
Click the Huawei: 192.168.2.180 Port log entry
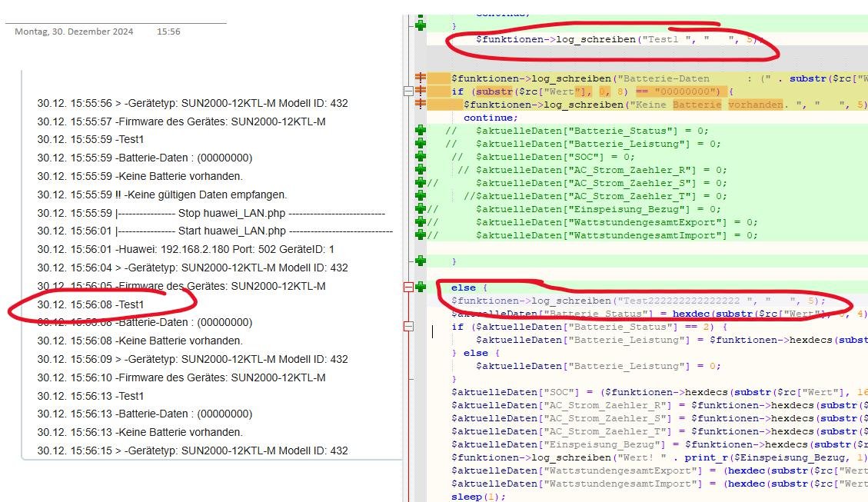pos(185,250)
